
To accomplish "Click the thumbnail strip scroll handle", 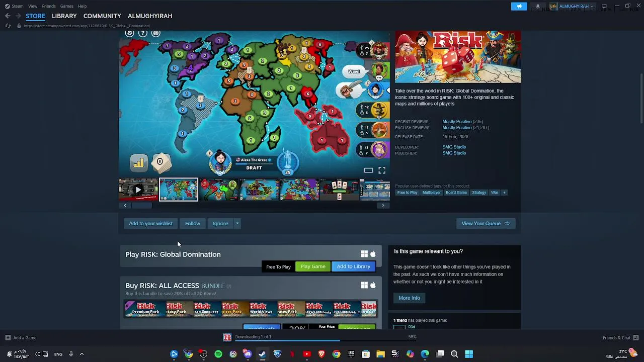I will pos(142,205).
